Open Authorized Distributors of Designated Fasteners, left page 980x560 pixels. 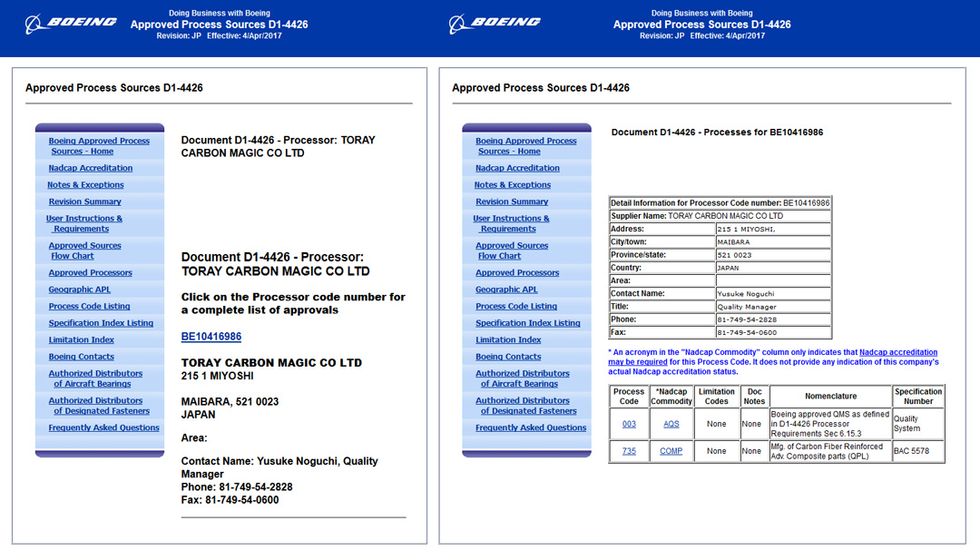point(100,406)
